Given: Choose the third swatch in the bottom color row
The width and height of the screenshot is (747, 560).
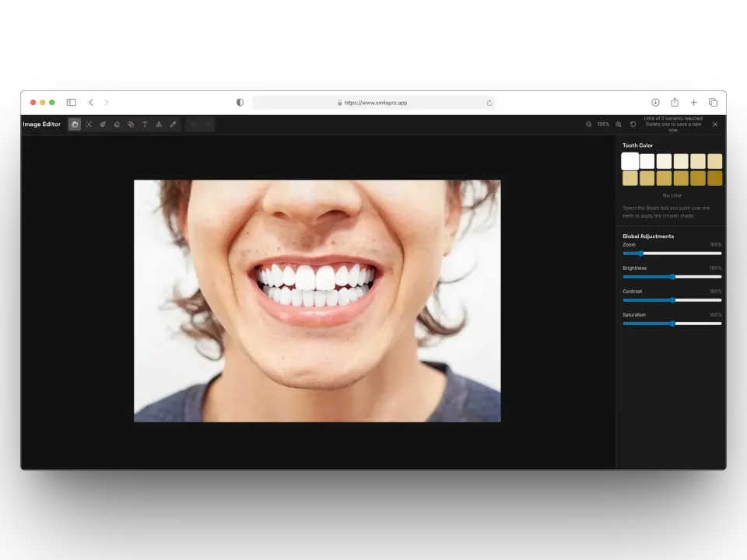Looking at the screenshot, I should point(664,179).
